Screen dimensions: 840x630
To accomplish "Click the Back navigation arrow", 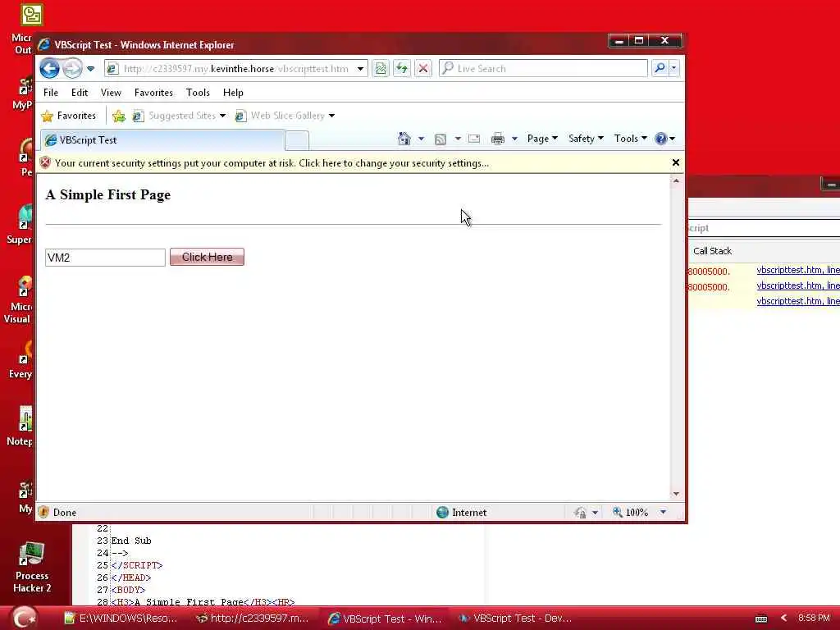I will coord(49,69).
